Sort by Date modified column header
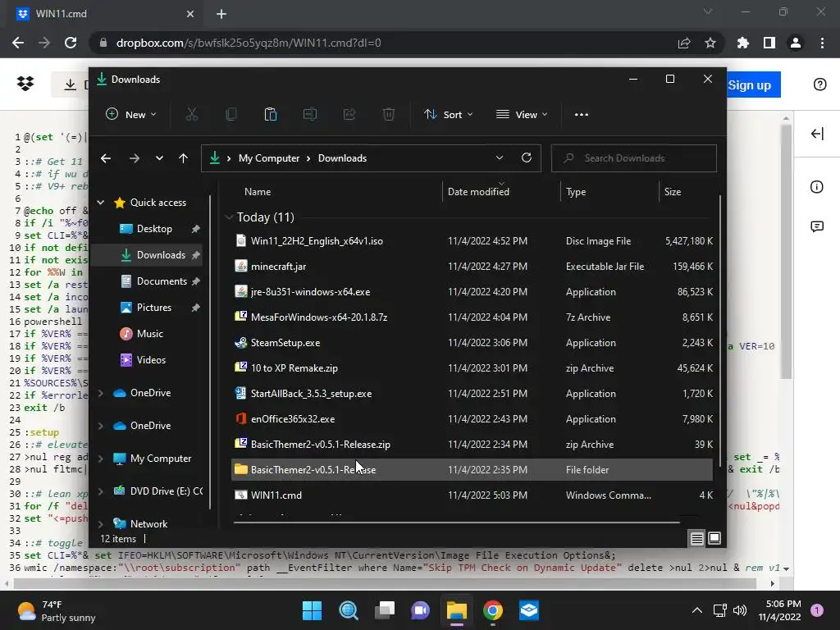This screenshot has height=630, width=840. tap(478, 192)
